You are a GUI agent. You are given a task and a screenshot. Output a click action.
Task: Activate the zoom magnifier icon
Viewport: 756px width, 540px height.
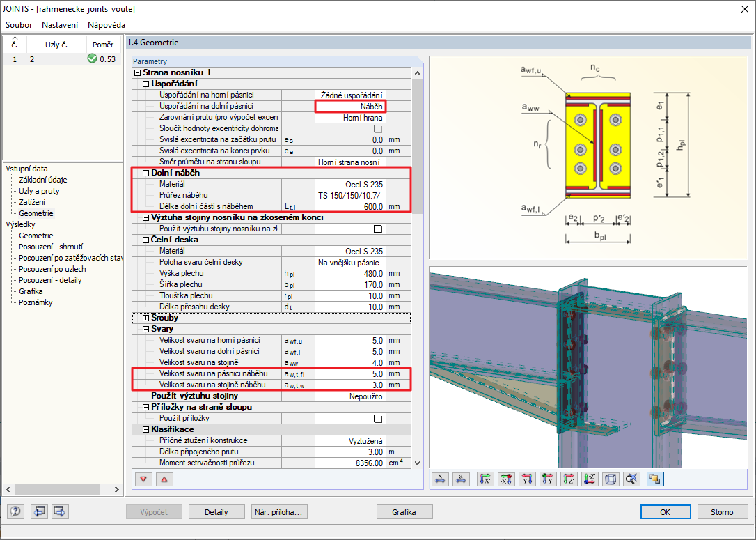coord(631,479)
